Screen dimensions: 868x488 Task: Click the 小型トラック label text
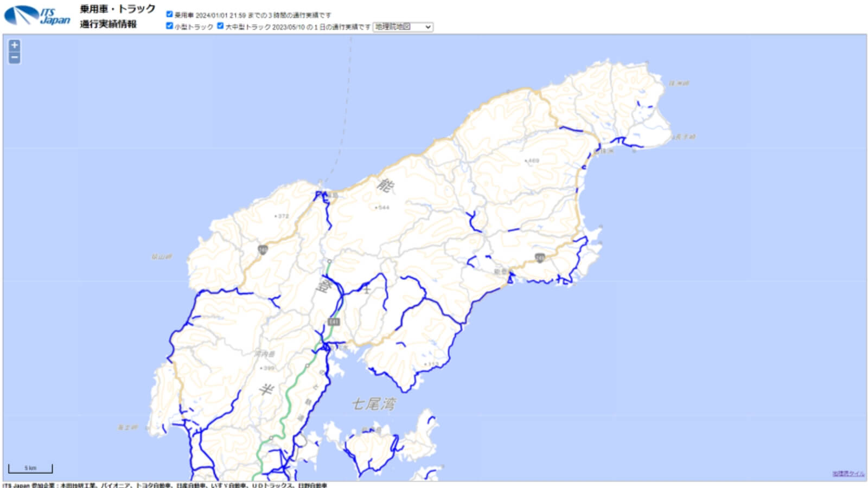coord(194,27)
